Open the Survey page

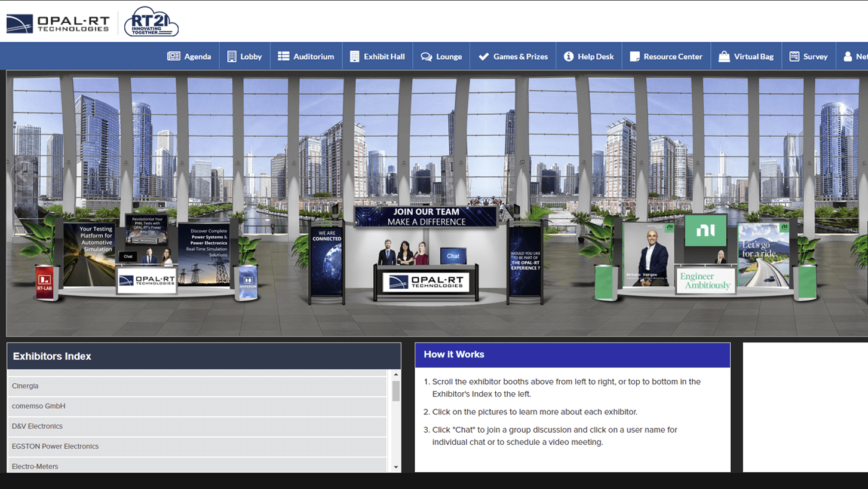tap(809, 56)
